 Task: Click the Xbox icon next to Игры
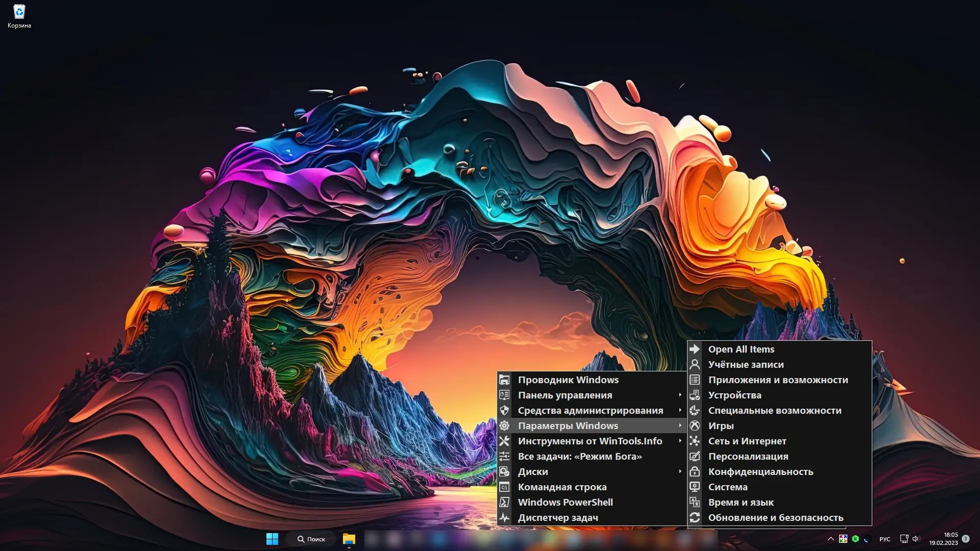[x=695, y=425]
